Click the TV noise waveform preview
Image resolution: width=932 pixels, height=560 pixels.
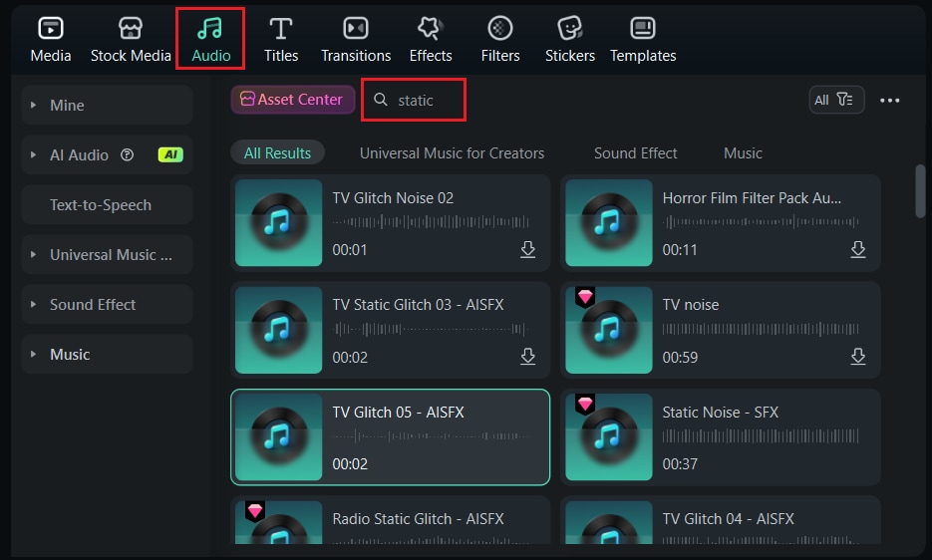click(761, 329)
